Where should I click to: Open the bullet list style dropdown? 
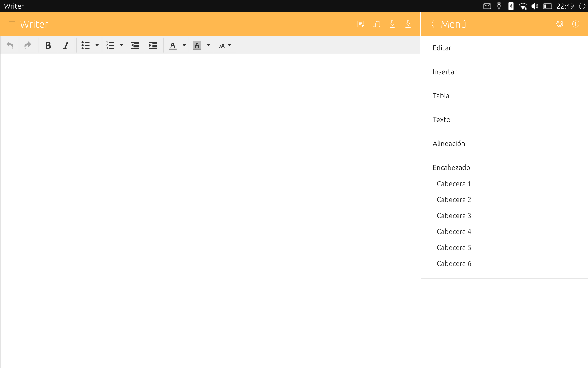[97, 45]
